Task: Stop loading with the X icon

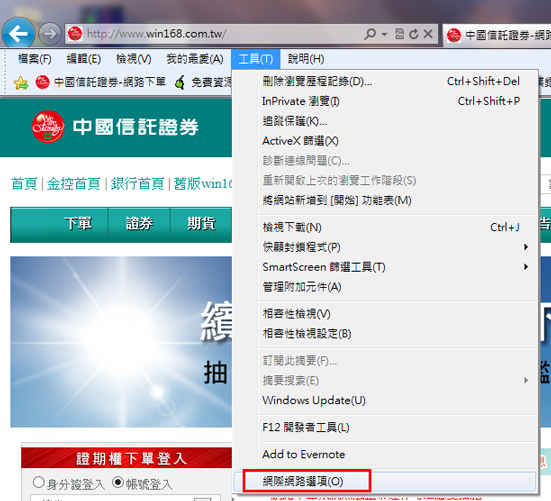Action: click(428, 34)
